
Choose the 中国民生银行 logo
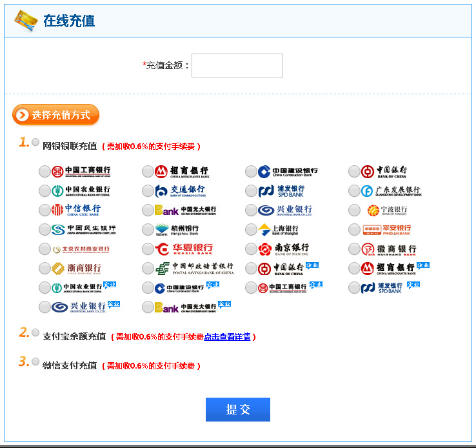coord(83,229)
